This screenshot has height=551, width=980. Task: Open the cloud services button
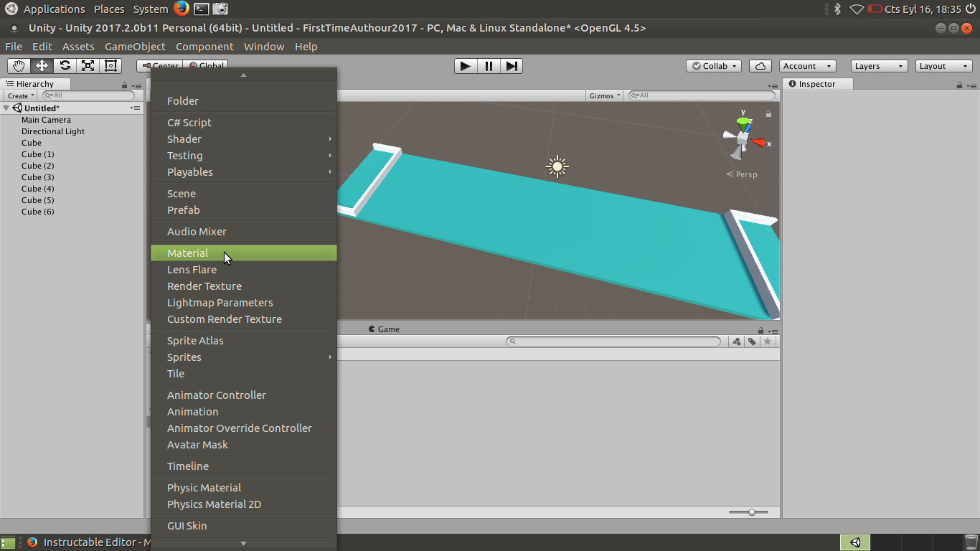[x=760, y=66]
